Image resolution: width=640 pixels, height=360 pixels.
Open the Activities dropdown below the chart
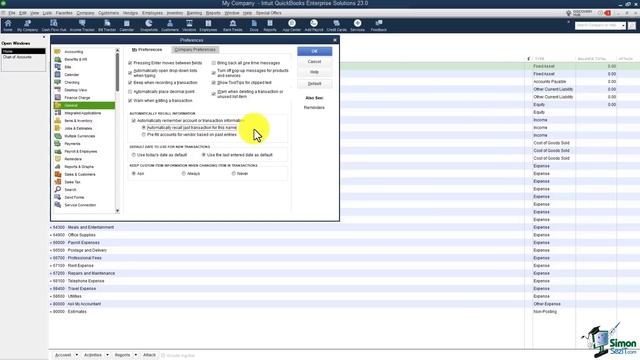coord(96,355)
